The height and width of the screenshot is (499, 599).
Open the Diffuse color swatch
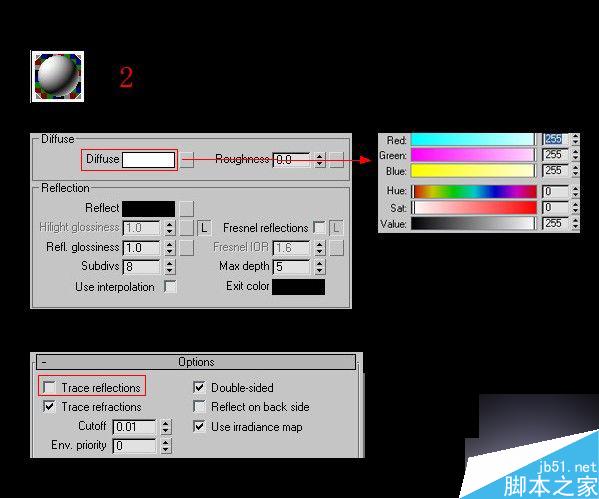(149, 160)
